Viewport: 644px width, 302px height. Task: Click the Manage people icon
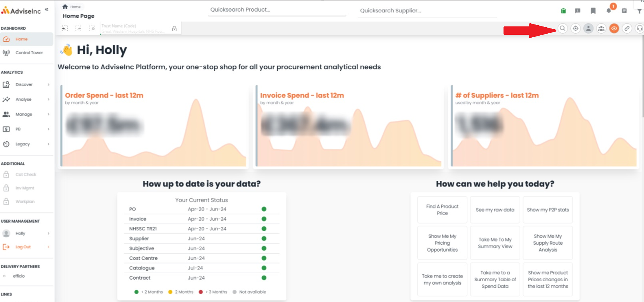6,114
